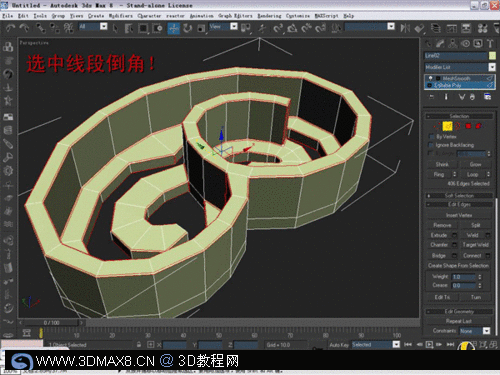Screen dimensions: 500x375
Task: Choose the Vertex sub-object level icon
Action: coord(437,126)
